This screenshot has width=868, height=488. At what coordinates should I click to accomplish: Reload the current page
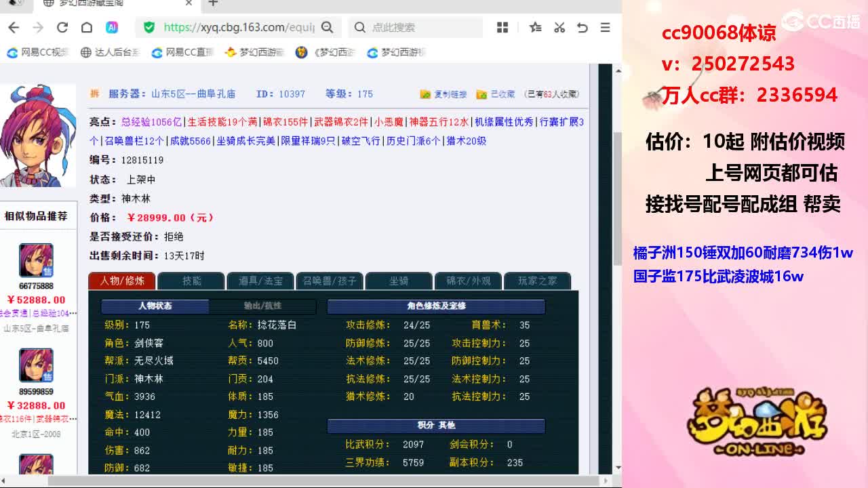click(x=62, y=27)
